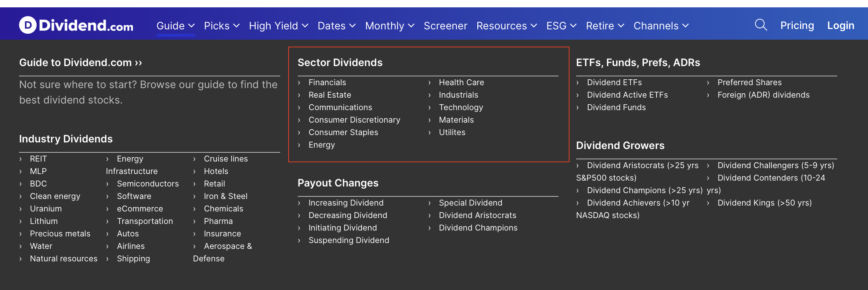868x290 pixels.
Task: Select Water industry
Action: (x=41, y=246)
